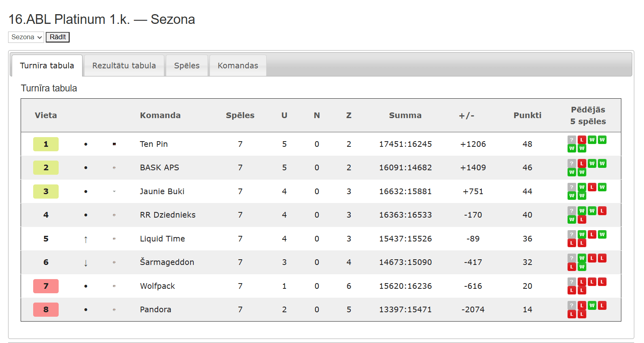Viewport: 644px width, 343px height.
Task: Click the up arrow beside Liquid Time
Action: pos(86,239)
